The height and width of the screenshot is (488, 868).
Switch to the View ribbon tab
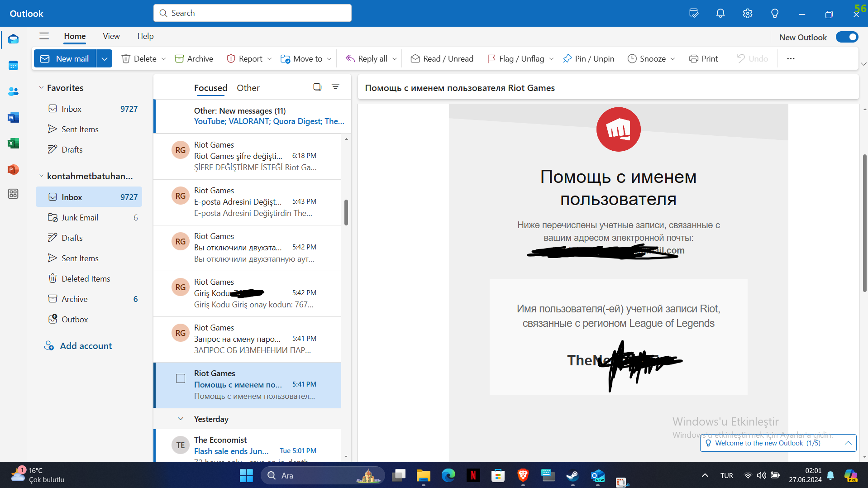[x=111, y=36]
